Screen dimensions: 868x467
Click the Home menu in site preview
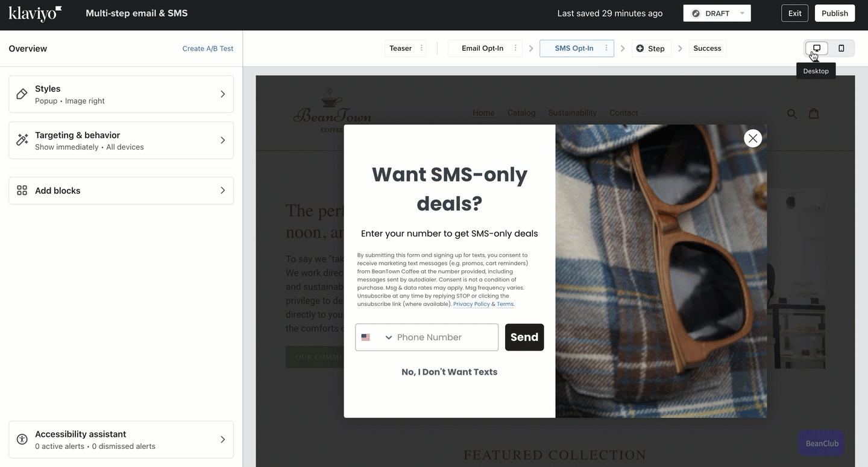click(x=483, y=113)
